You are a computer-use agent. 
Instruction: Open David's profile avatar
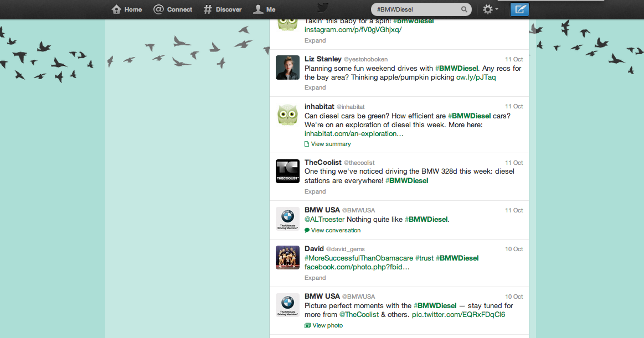[x=287, y=257]
